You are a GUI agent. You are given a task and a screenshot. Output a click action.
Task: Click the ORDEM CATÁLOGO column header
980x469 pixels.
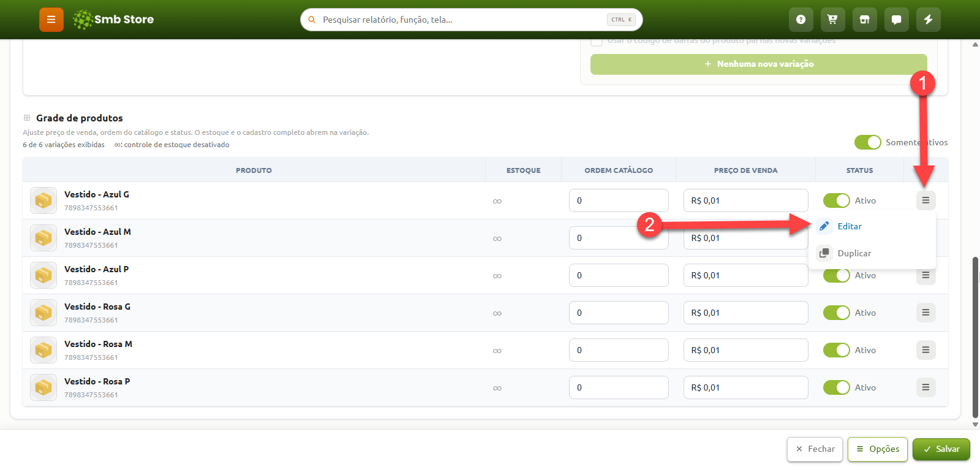point(619,170)
